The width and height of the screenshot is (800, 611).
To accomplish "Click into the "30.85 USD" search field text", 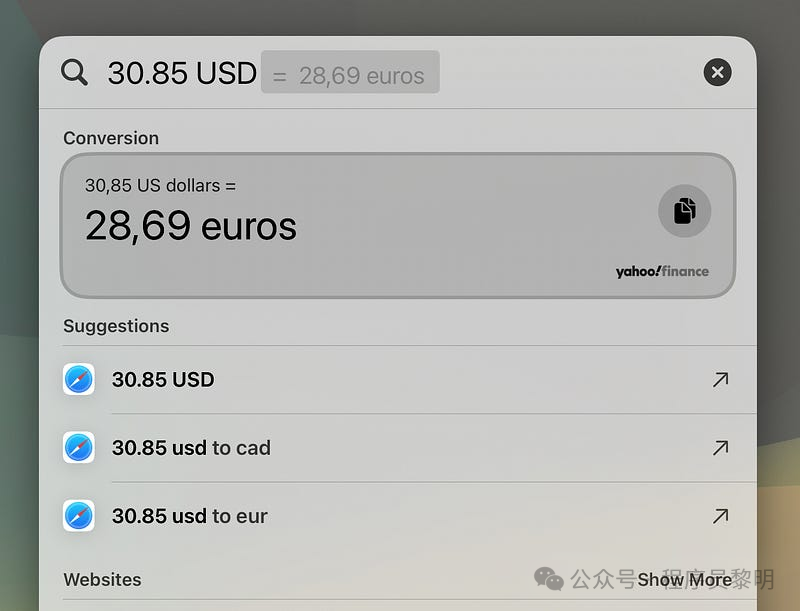I will (x=182, y=72).
